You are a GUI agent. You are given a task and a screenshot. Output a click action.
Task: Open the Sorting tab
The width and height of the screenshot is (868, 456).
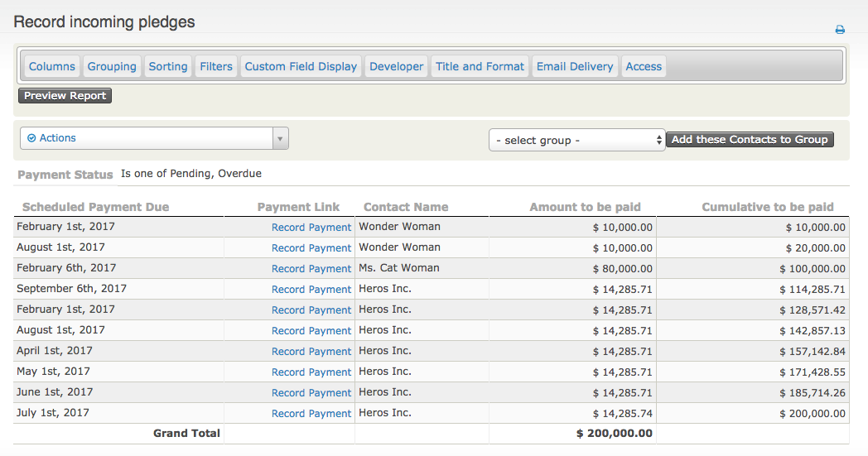(x=168, y=66)
